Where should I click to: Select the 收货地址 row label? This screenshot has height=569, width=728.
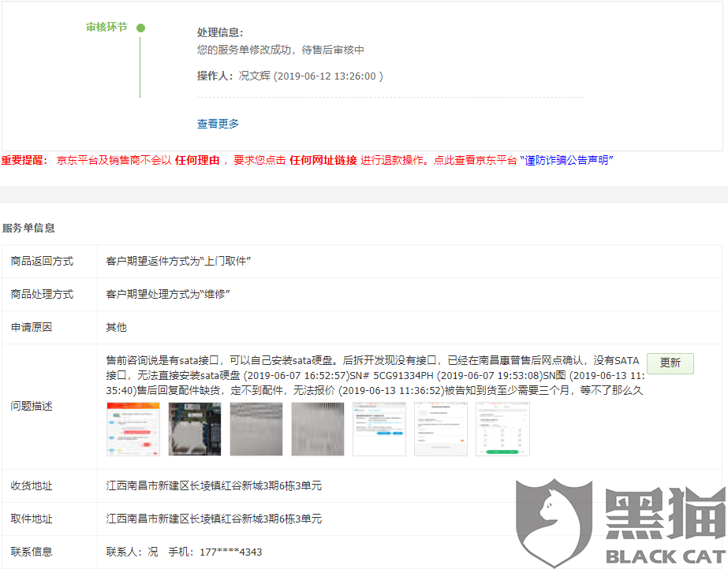click(x=32, y=486)
